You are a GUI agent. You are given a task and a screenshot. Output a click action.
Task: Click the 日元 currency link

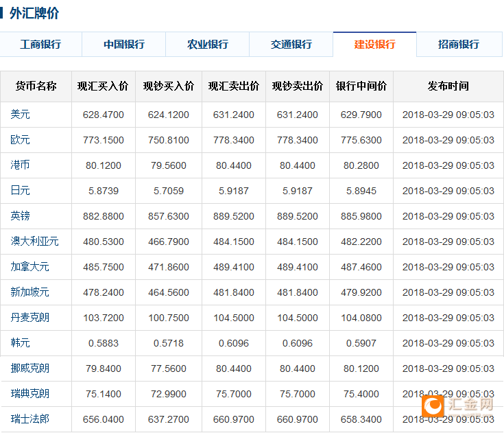(x=21, y=191)
